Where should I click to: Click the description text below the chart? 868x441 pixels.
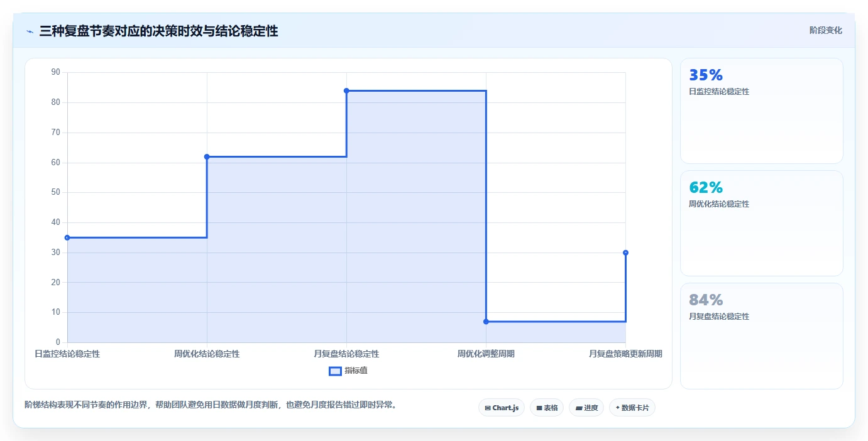coord(211,405)
